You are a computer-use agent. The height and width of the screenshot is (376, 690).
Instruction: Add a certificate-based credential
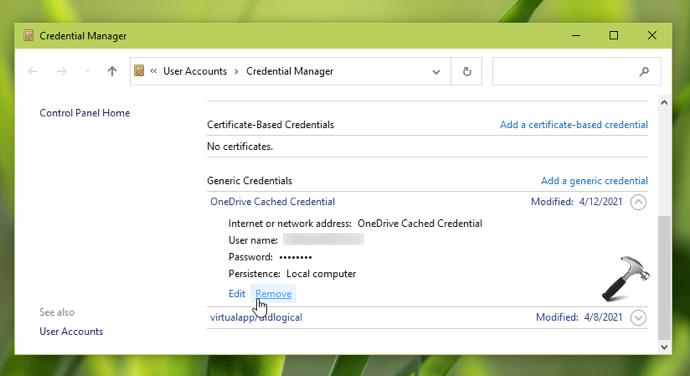[x=574, y=125]
